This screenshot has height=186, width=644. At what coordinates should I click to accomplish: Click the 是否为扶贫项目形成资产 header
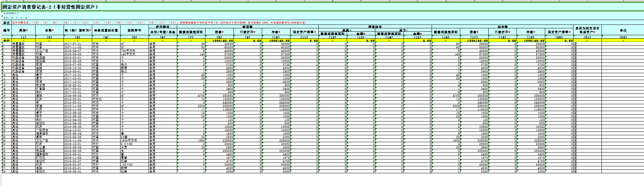[x=587, y=30]
